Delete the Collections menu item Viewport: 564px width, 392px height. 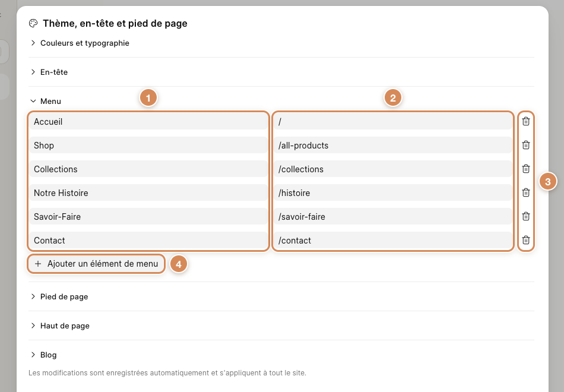(x=526, y=169)
